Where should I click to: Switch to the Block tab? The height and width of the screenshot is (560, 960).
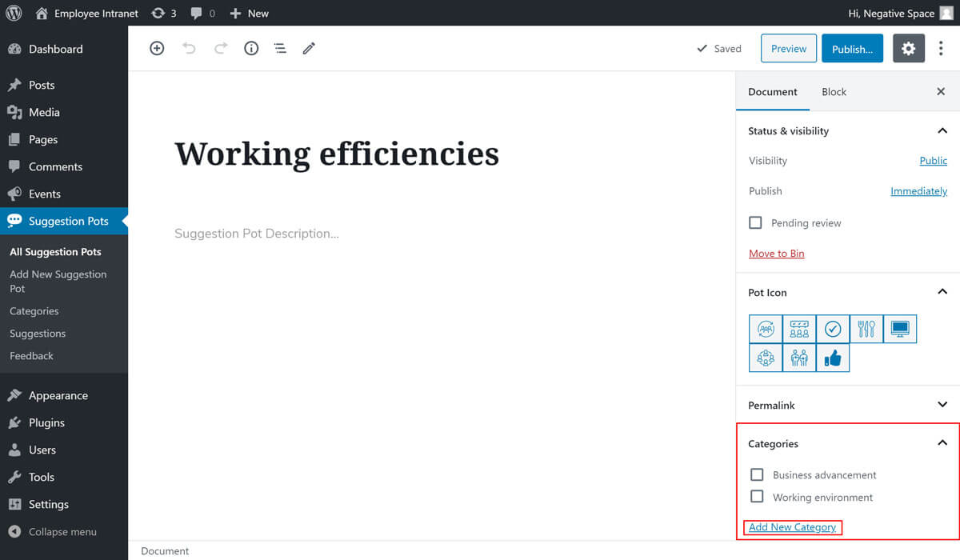pos(834,92)
